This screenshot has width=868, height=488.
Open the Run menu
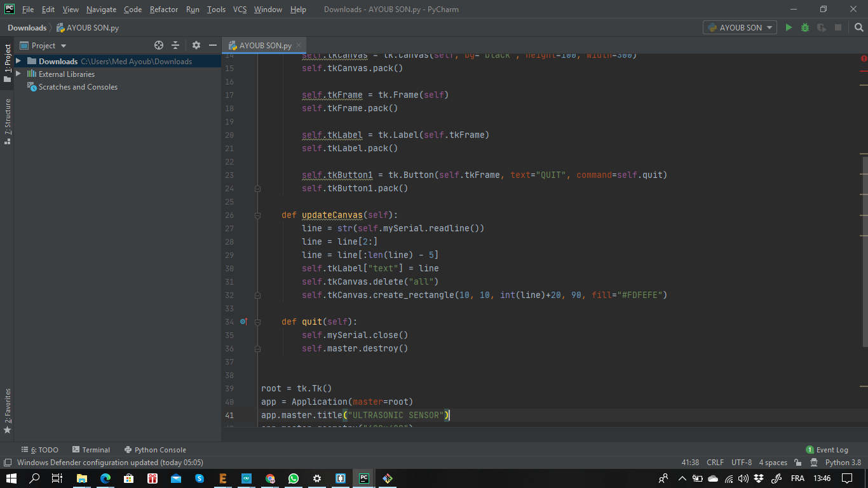click(193, 10)
